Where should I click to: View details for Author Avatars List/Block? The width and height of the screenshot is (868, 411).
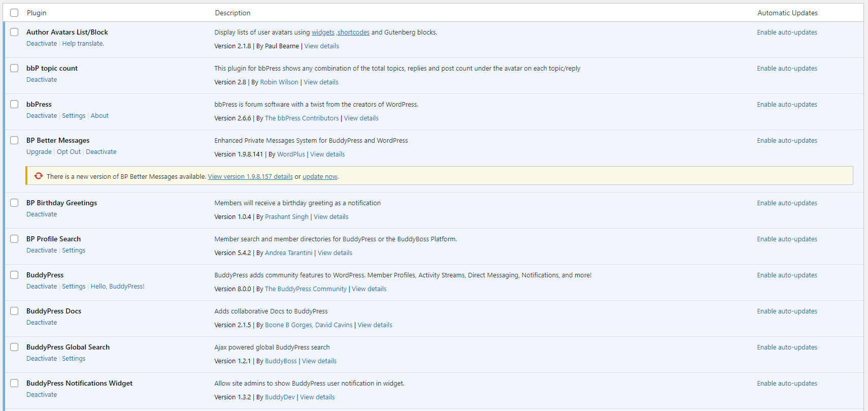click(x=321, y=46)
